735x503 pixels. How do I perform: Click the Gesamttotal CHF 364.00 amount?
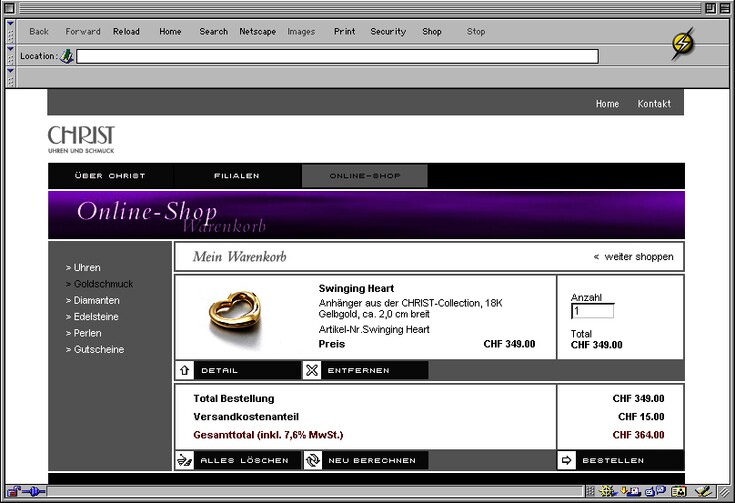coord(638,435)
